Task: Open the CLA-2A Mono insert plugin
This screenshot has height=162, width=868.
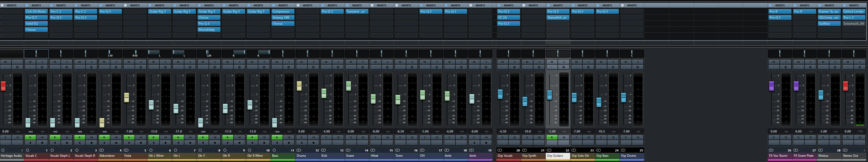Action: [x=36, y=12]
